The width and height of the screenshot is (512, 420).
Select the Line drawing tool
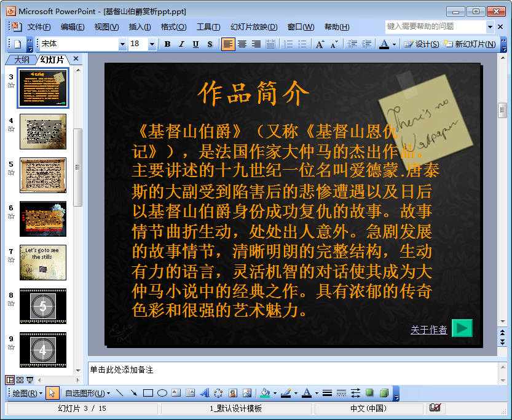(119, 393)
